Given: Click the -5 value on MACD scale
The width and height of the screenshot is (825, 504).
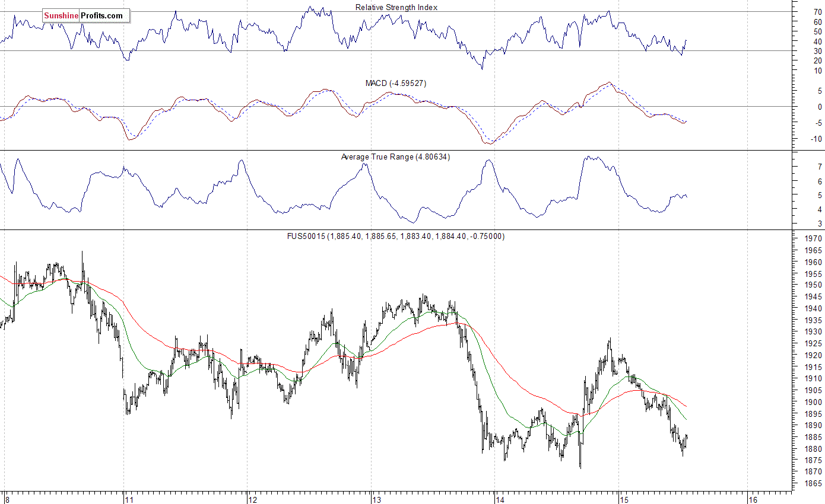Looking at the screenshot, I should pos(818,123).
